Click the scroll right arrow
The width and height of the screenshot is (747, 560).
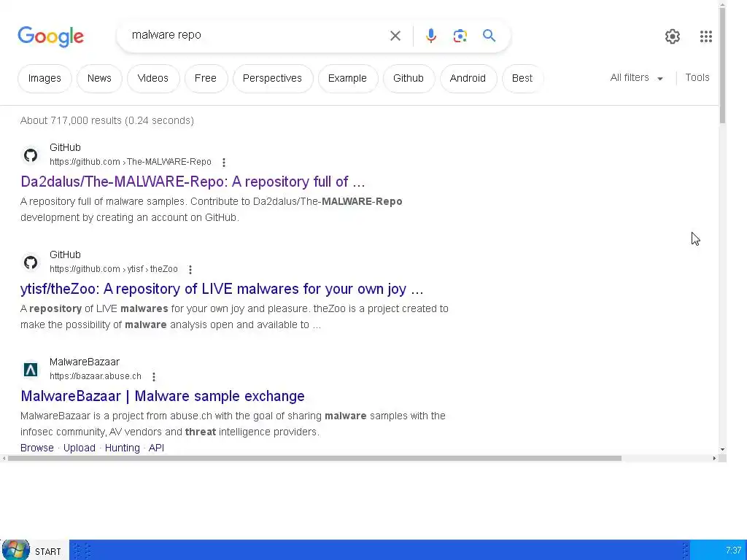coord(714,458)
